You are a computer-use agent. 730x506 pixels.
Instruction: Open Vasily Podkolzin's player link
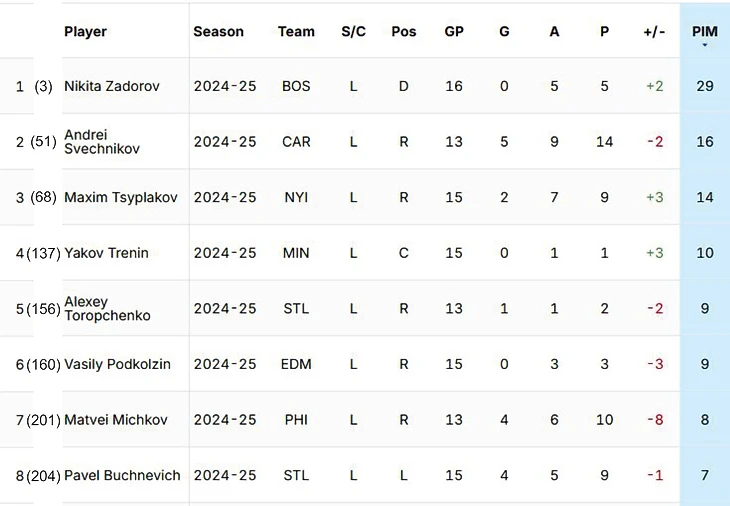117,364
